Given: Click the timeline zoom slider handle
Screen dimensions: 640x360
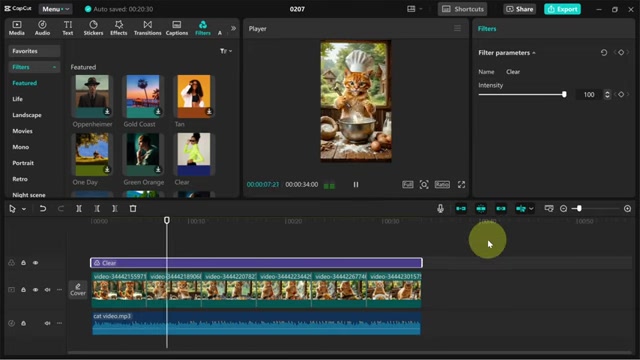Looking at the screenshot, I should (x=579, y=209).
